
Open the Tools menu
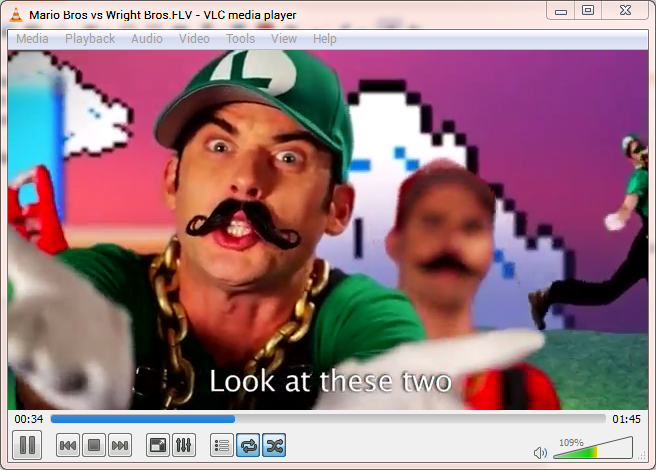241,39
